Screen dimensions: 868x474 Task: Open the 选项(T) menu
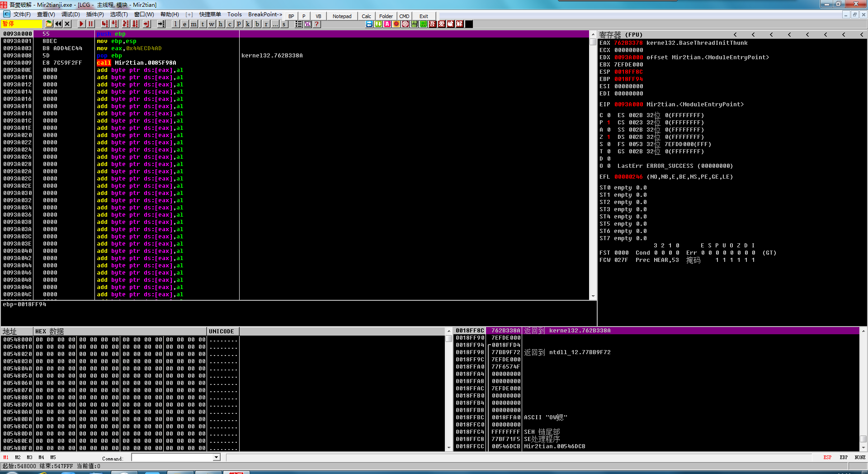119,14
